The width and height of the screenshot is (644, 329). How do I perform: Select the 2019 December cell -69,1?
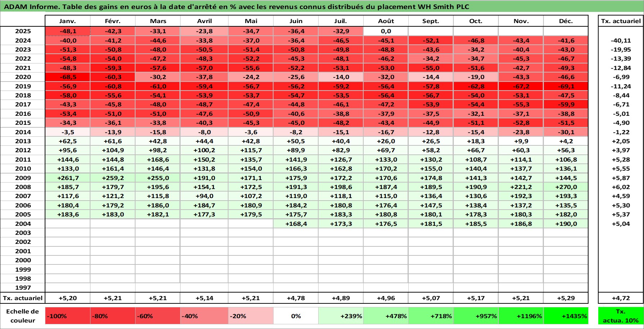point(566,86)
